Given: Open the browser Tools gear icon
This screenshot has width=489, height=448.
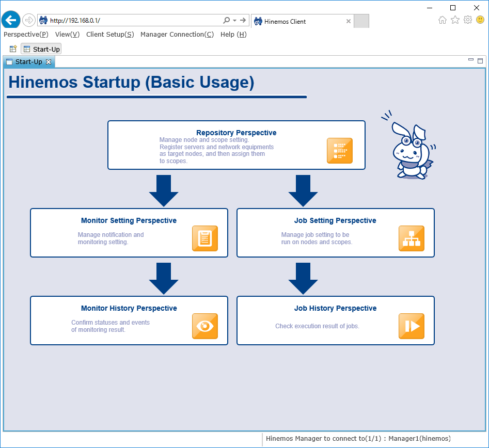Looking at the screenshot, I should [468, 20].
